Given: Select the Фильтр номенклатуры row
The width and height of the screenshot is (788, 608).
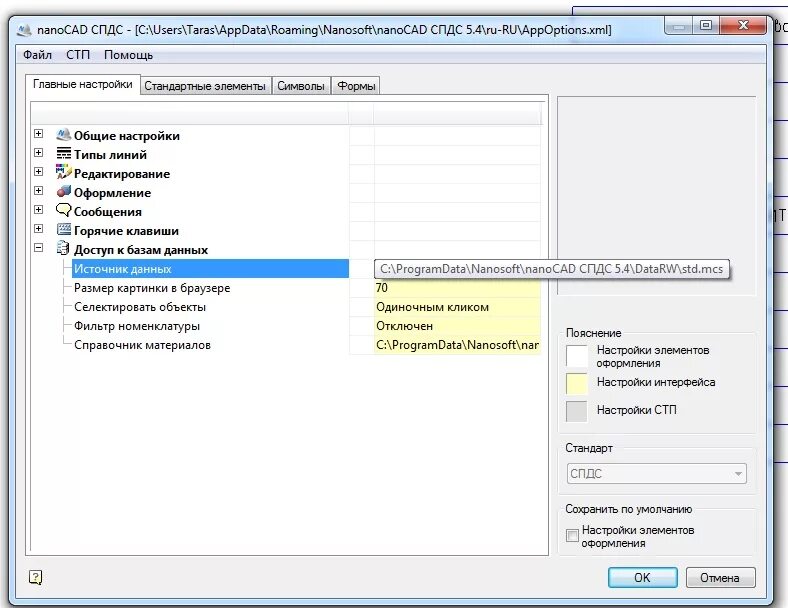Looking at the screenshot, I should 210,326.
